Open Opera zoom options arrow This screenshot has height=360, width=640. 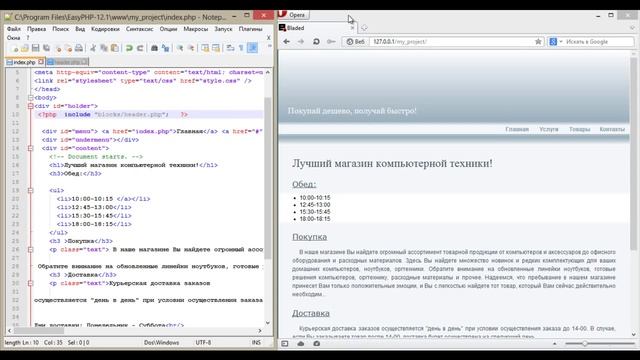(554, 344)
